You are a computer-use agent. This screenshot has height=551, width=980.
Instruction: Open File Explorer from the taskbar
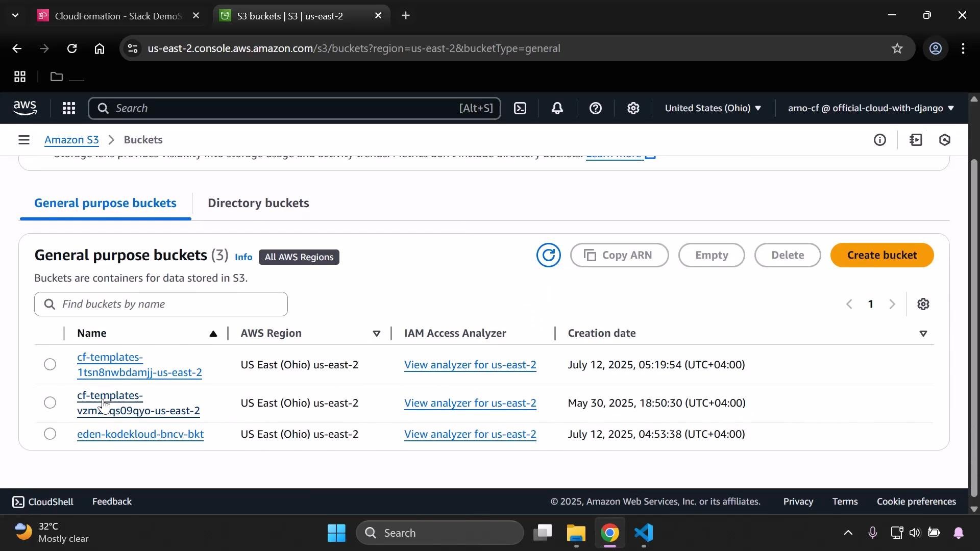pos(576,533)
